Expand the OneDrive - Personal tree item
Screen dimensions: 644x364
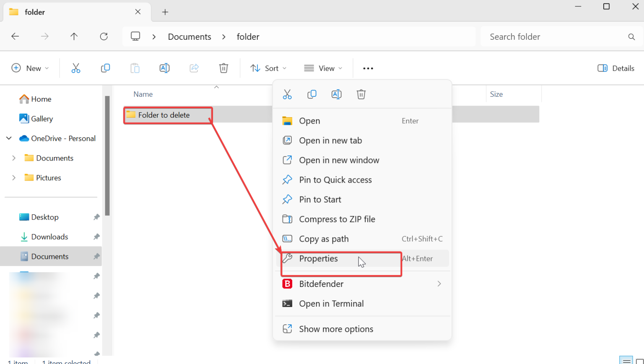click(8, 138)
